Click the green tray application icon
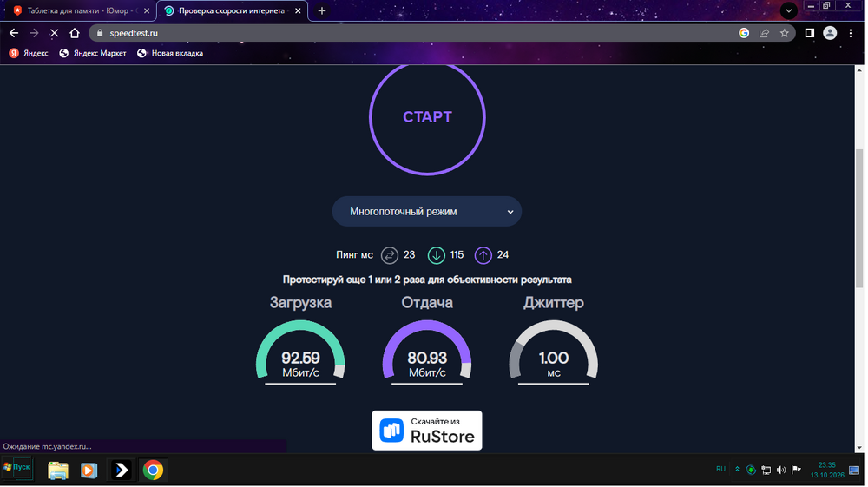868x487 pixels. pos(751,470)
